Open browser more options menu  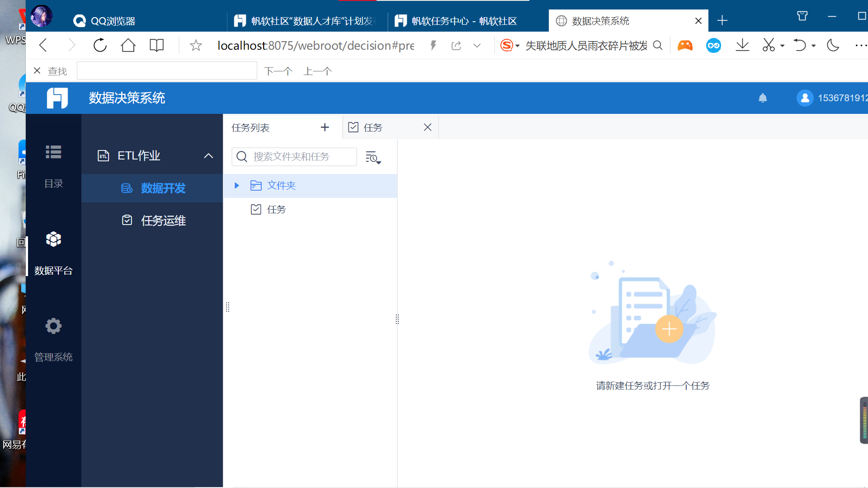pos(861,45)
